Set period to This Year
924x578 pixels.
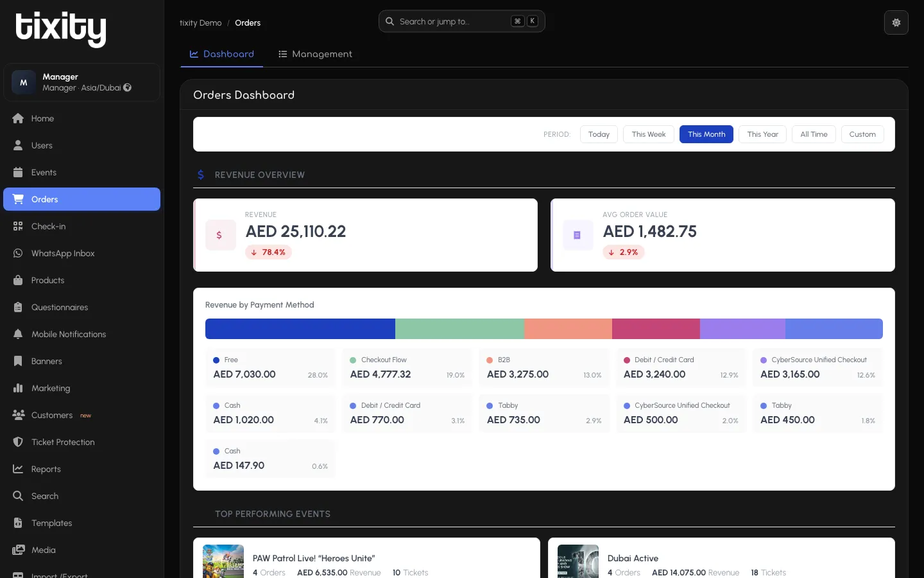pos(762,134)
